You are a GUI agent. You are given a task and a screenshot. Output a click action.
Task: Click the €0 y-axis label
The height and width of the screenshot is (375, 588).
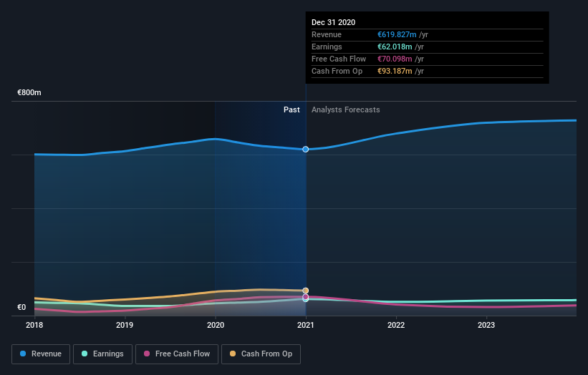pos(21,307)
